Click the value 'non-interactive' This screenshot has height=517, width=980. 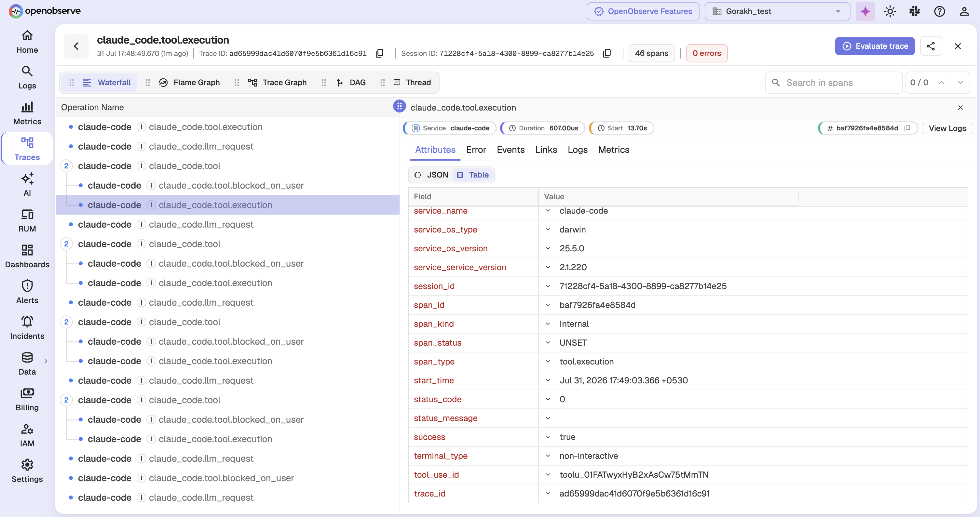pos(589,456)
